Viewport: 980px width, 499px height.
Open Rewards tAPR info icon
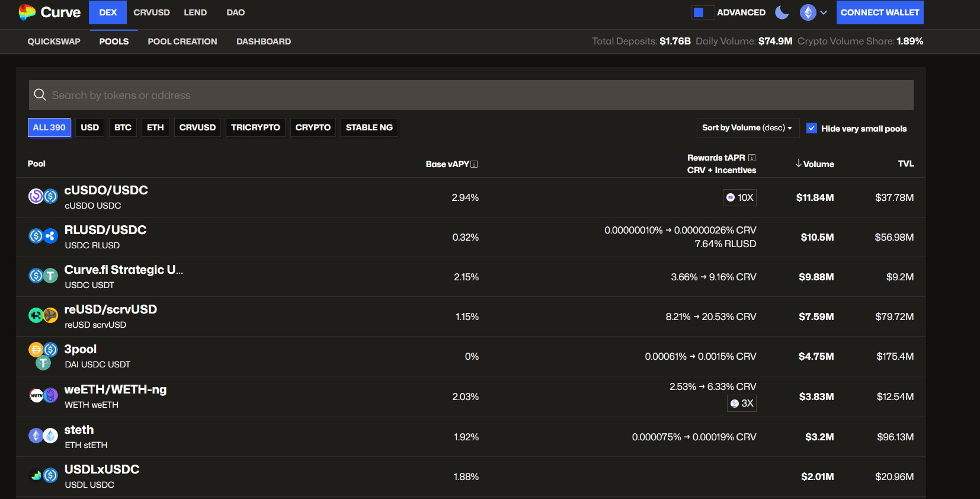tap(752, 158)
